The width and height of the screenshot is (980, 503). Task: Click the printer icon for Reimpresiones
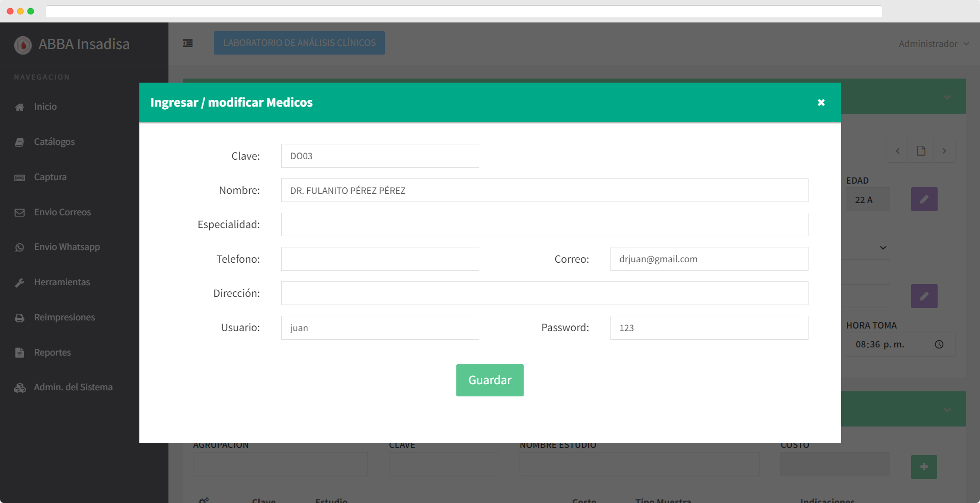click(x=19, y=318)
